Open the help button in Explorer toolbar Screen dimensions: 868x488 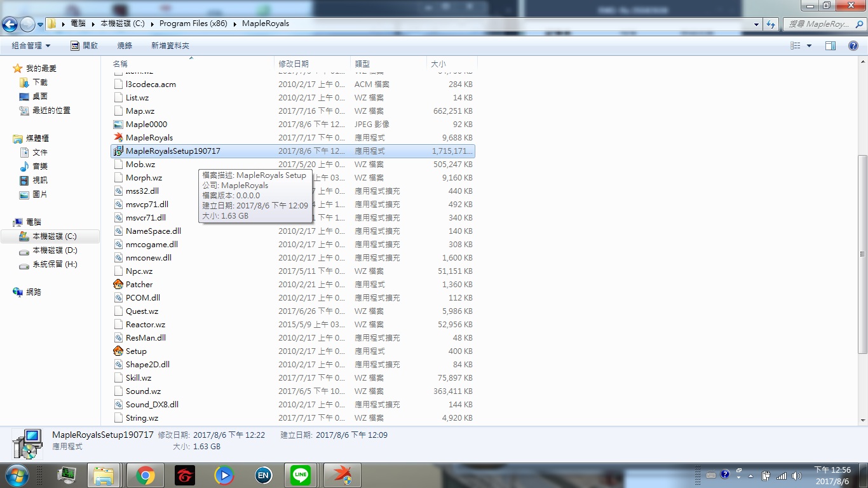coord(853,46)
